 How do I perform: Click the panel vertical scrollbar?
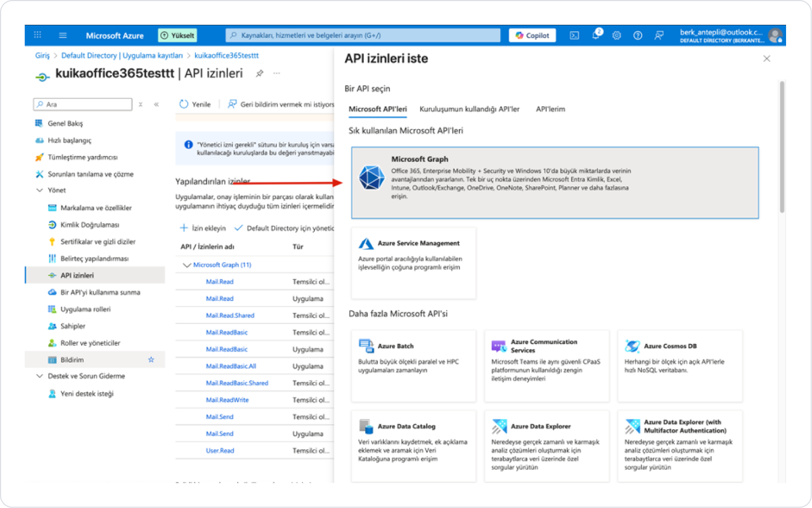point(782,147)
